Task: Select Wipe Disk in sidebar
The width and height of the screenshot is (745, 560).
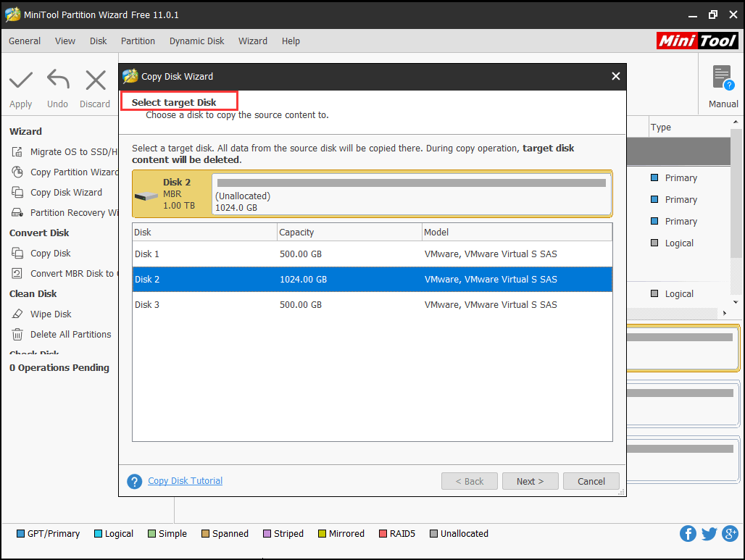Action: pyautogui.click(x=51, y=314)
